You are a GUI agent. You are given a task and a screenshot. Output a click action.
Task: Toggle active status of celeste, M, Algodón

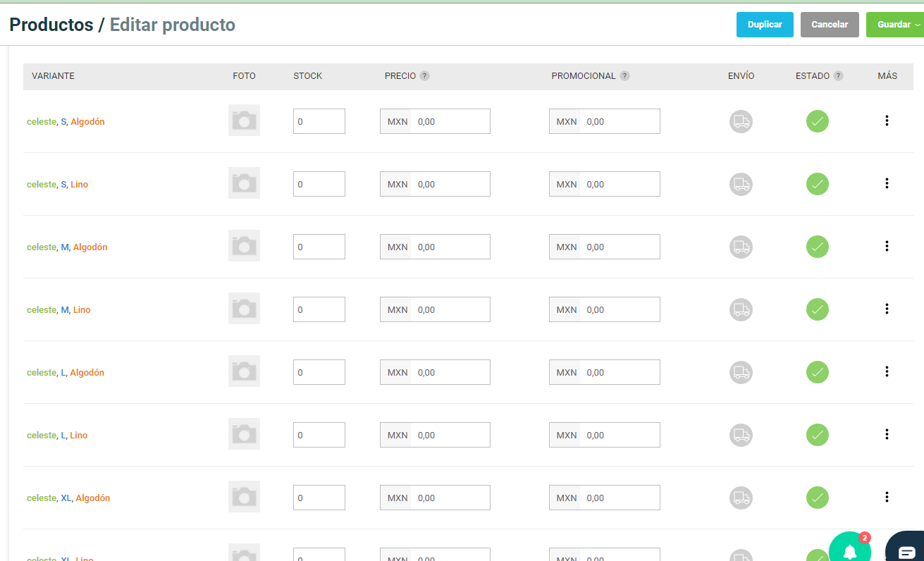(818, 247)
